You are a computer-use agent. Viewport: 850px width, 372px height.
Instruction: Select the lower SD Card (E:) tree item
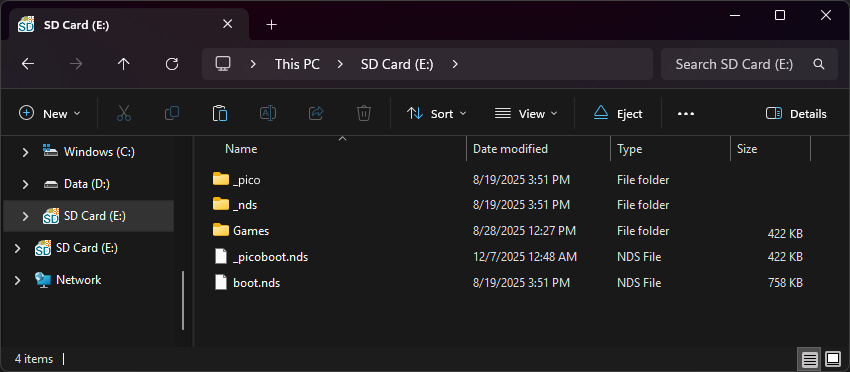tap(87, 248)
